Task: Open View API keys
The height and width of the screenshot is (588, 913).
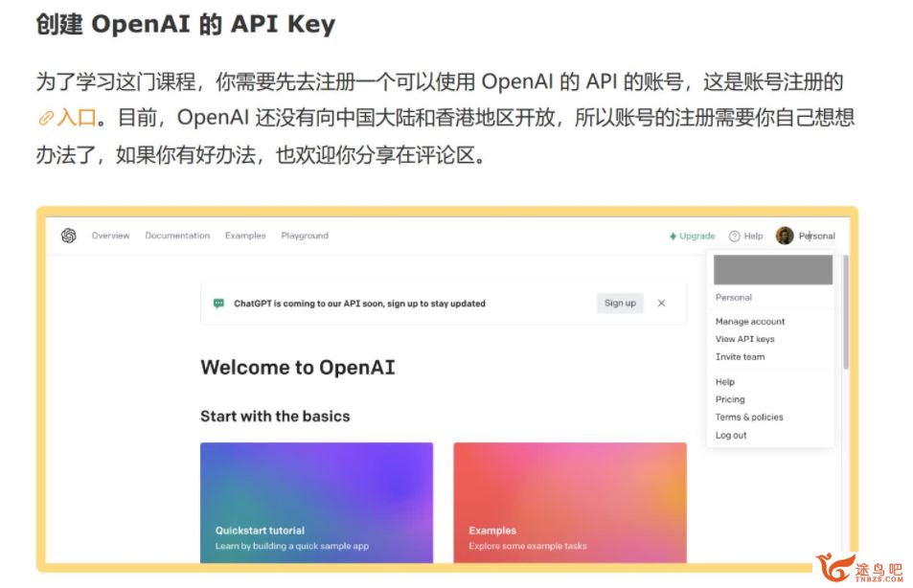Action: point(744,339)
